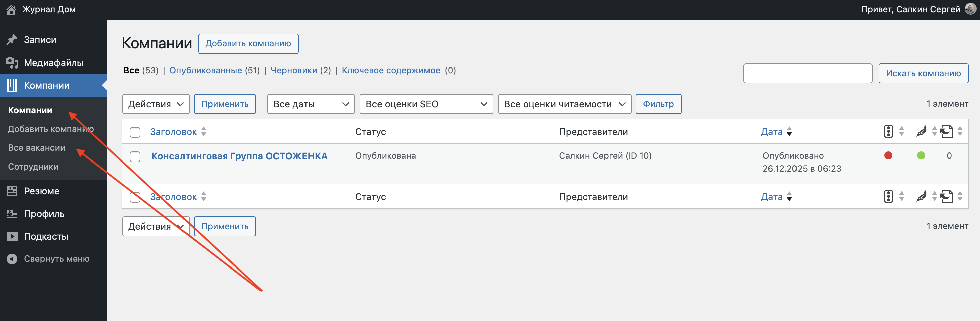This screenshot has height=321, width=980.
Task: Sort by SEO score traffic-light icon in header
Action: 888,132
